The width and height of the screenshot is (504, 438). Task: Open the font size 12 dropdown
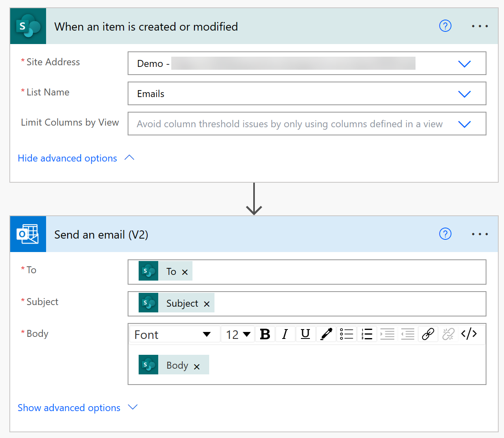point(237,334)
